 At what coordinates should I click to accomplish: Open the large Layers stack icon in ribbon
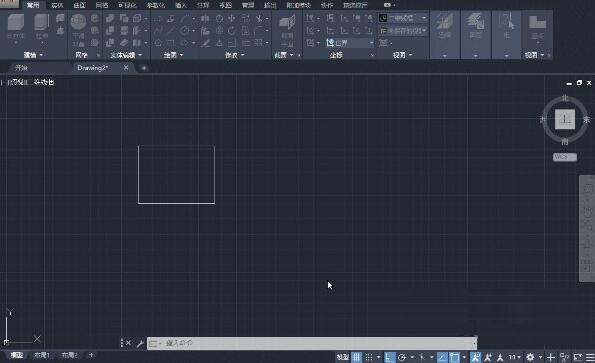pyautogui.click(x=475, y=22)
